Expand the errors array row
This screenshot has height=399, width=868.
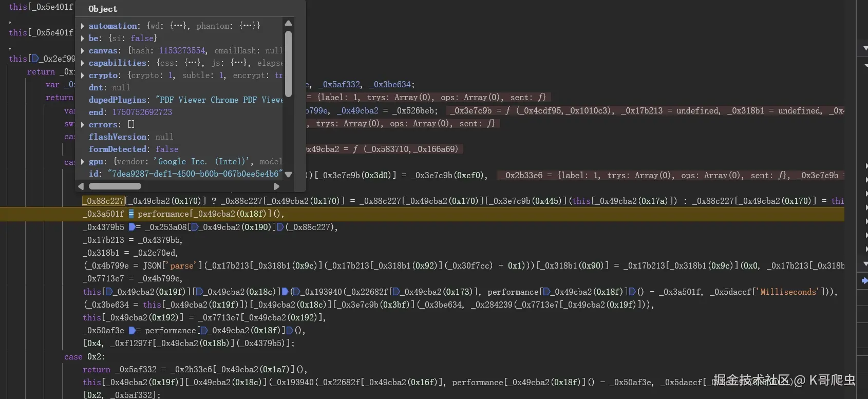click(83, 124)
